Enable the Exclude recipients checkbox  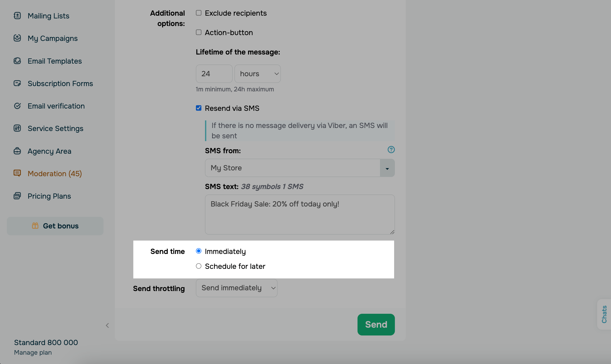click(199, 13)
